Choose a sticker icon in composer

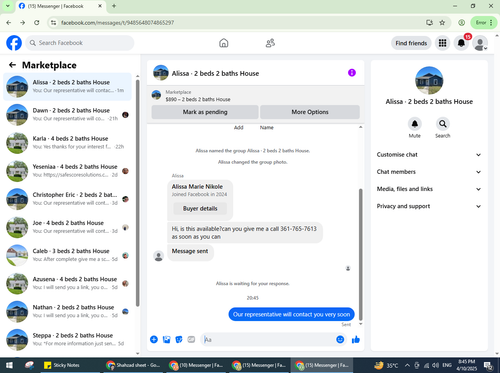pyautogui.click(x=179, y=340)
